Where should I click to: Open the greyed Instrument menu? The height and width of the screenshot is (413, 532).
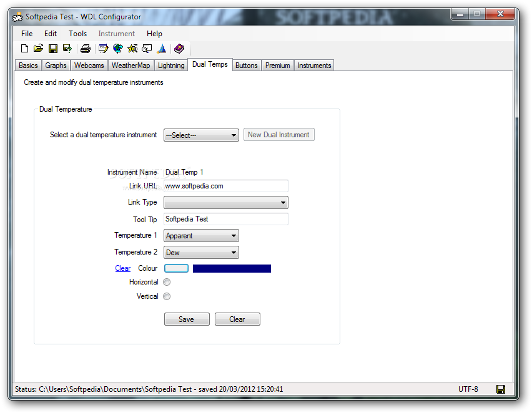click(116, 34)
